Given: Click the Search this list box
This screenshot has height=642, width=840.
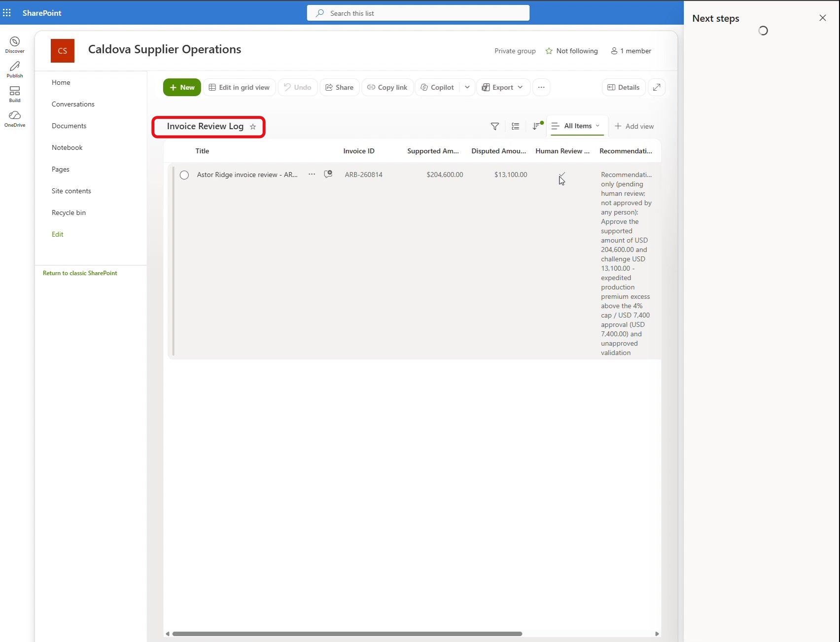Looking at the screenshot, I should tap(418, 13).
